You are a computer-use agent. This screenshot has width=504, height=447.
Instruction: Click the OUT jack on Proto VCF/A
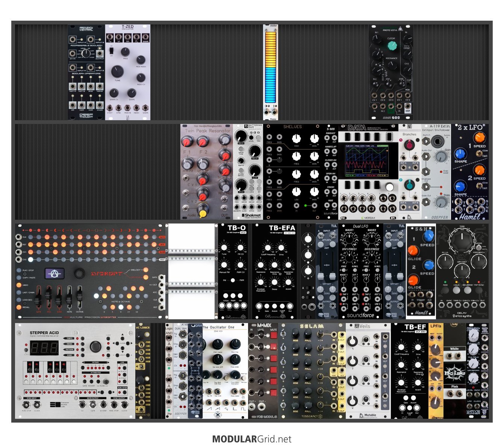click(x=407, y=107)
